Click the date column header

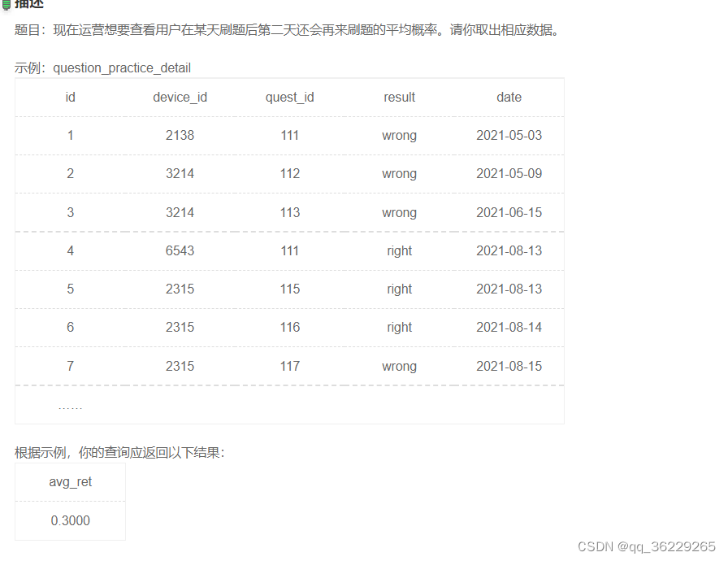(509, 97)
